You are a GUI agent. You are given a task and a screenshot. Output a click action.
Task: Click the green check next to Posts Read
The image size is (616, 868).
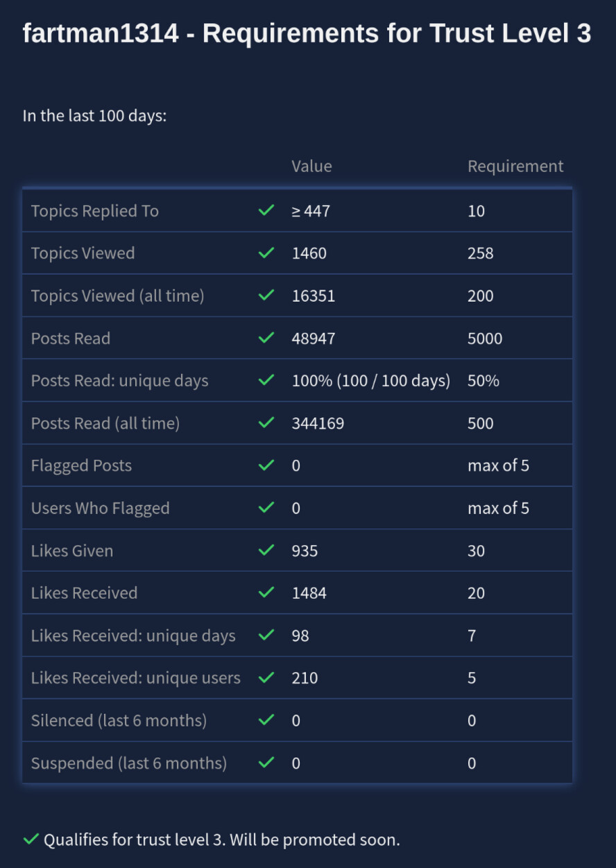(266, 338)
